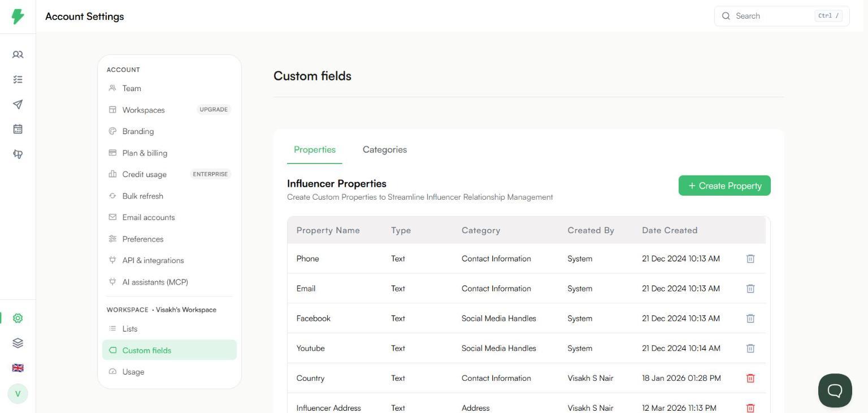Click the Youtube property name cell
The height and width of the screenshot is (413, 868).
pyautogui.click(x=311, y=348)
